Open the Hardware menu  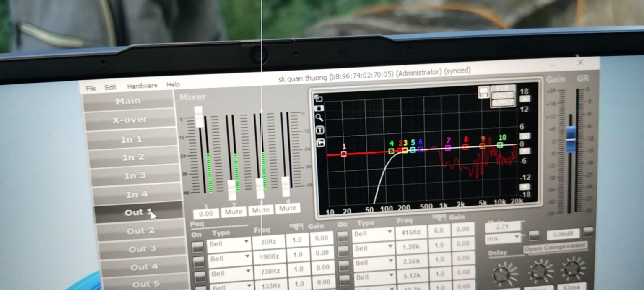point(142,86)
